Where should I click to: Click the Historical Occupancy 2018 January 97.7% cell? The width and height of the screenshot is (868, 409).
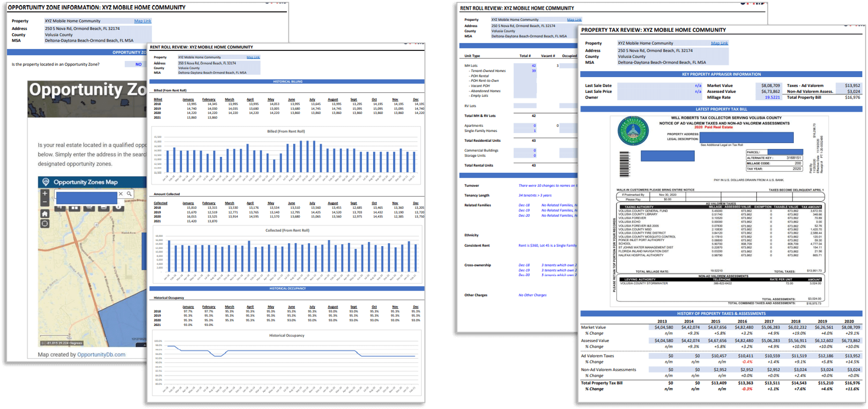click(188, 312)
